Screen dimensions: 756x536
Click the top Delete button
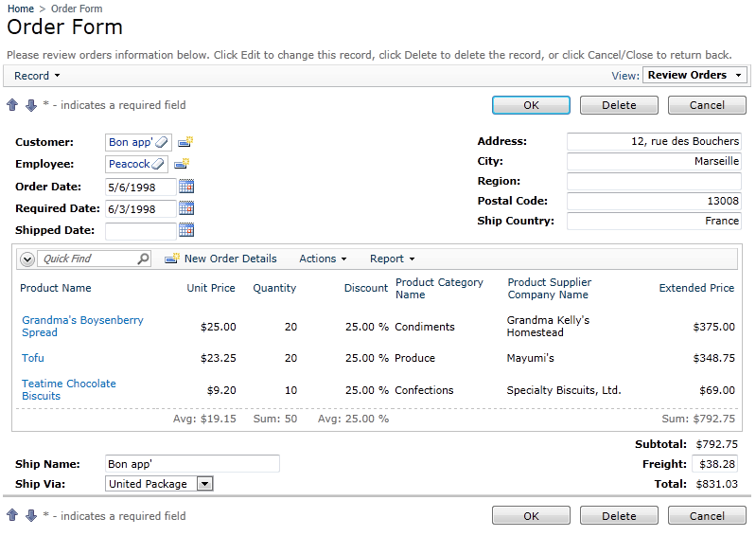point(619,105)
